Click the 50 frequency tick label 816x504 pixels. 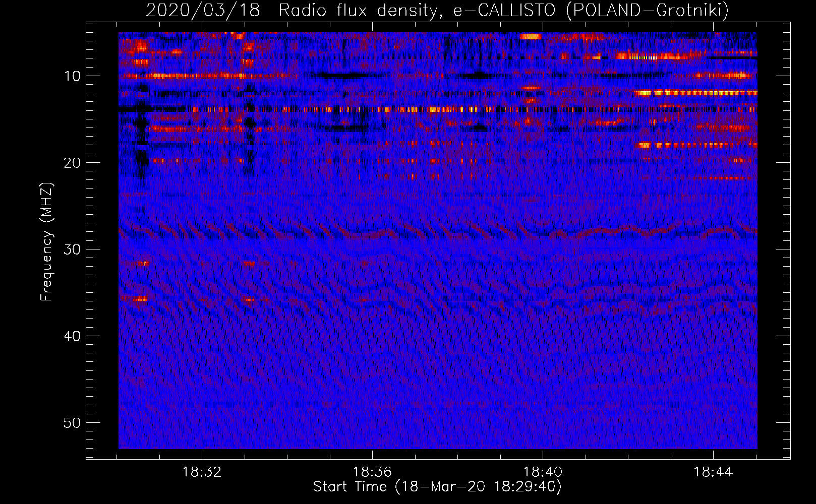(x=73, y=423)
